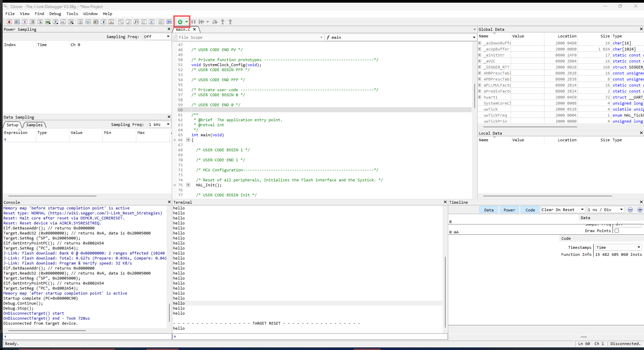
Task: Open Data Sampling window via waveform icon
Action: [x=88, y=22]
